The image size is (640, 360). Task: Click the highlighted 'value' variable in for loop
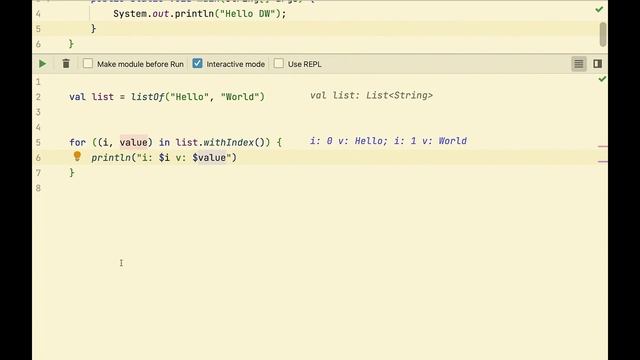133,142
